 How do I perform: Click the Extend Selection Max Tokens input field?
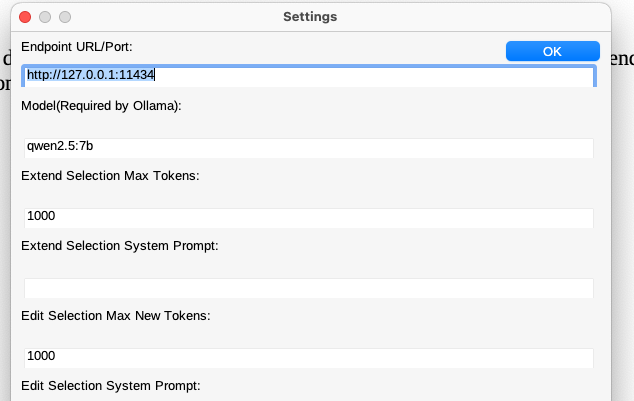(308, 216)
